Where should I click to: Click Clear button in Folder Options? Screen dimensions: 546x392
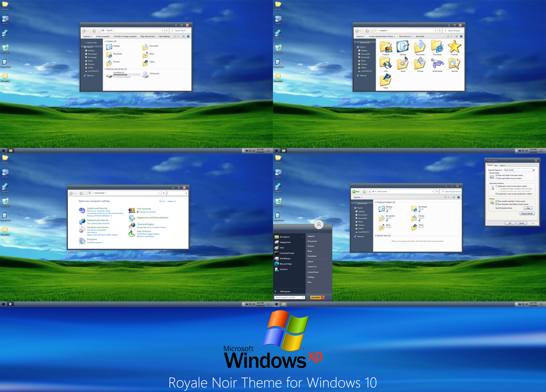(528, 208)
